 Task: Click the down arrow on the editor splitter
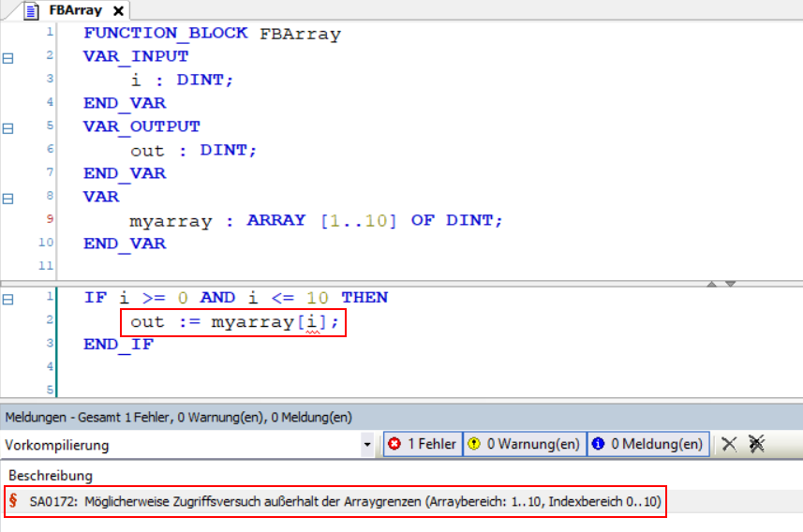(x=730, y=284)
